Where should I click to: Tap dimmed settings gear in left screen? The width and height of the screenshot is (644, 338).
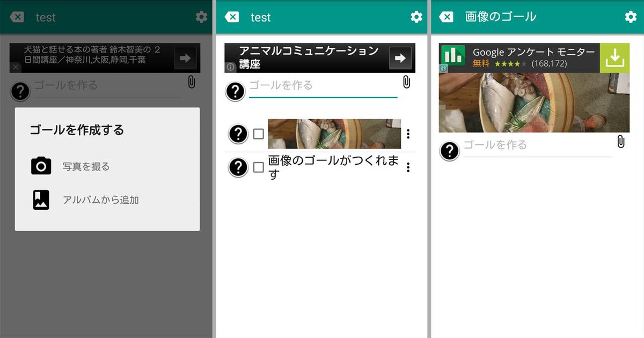point(202,17)
